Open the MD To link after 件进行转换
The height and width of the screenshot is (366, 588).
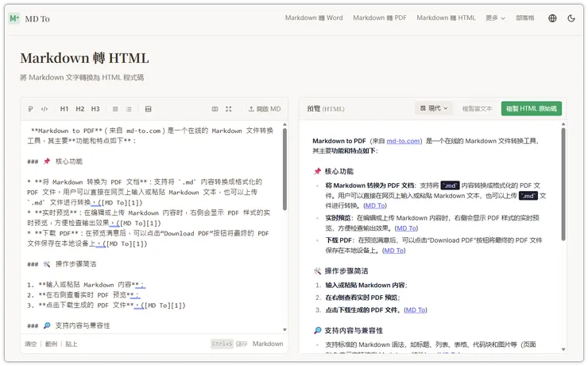click(375, 206)
